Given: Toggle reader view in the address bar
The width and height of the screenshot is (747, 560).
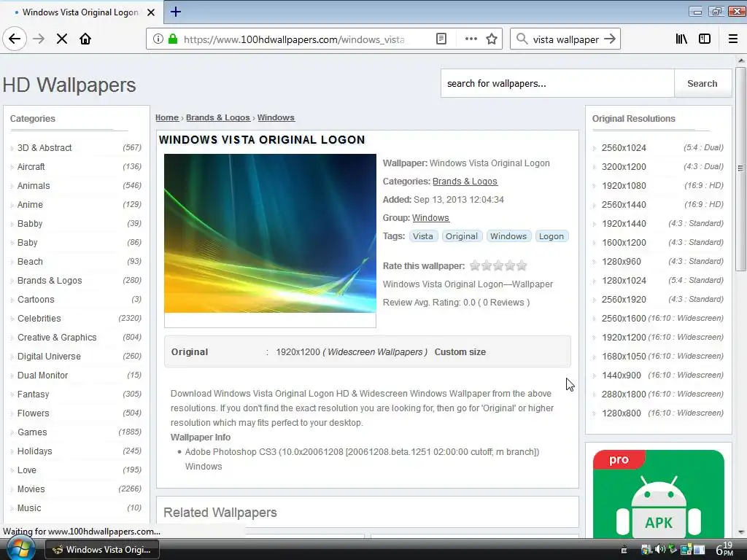Looking at the screenshot, I should pyautogui.click(x=441, y=39).
